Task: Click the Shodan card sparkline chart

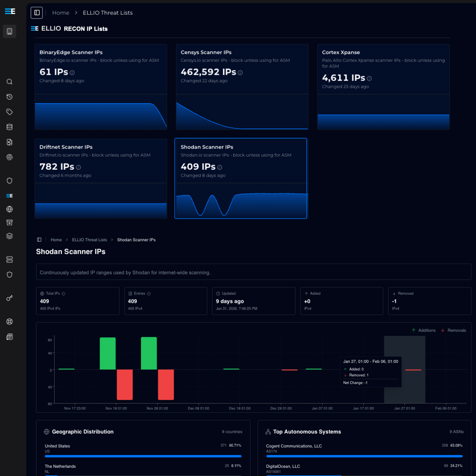Action: coord(242,204)
